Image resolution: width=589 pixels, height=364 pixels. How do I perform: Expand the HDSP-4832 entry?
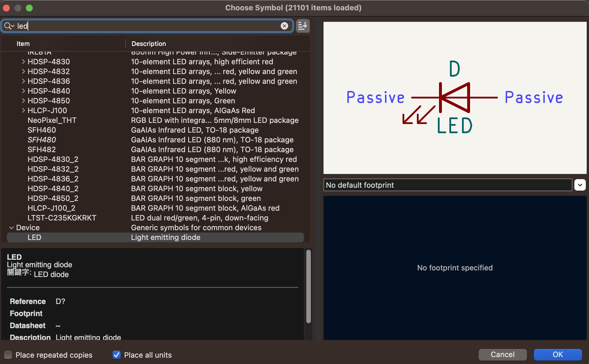pyautogui.click(x=24, y=71)
